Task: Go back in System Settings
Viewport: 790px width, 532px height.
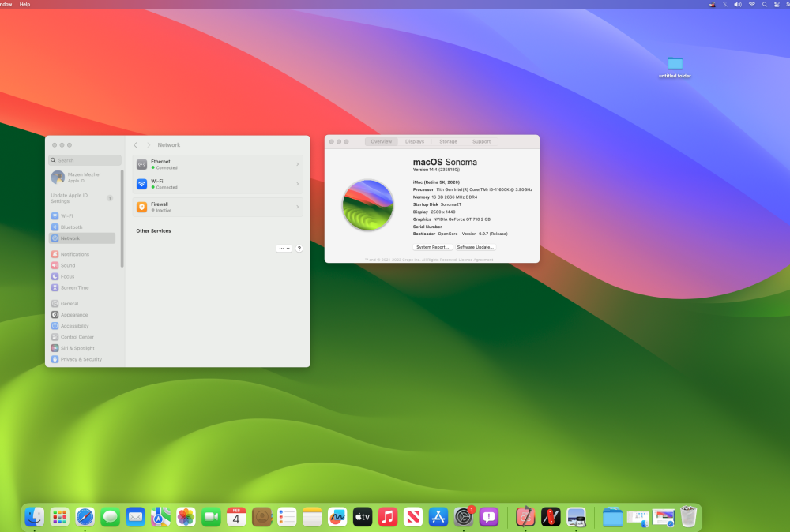Action: (x=135, y=145)
